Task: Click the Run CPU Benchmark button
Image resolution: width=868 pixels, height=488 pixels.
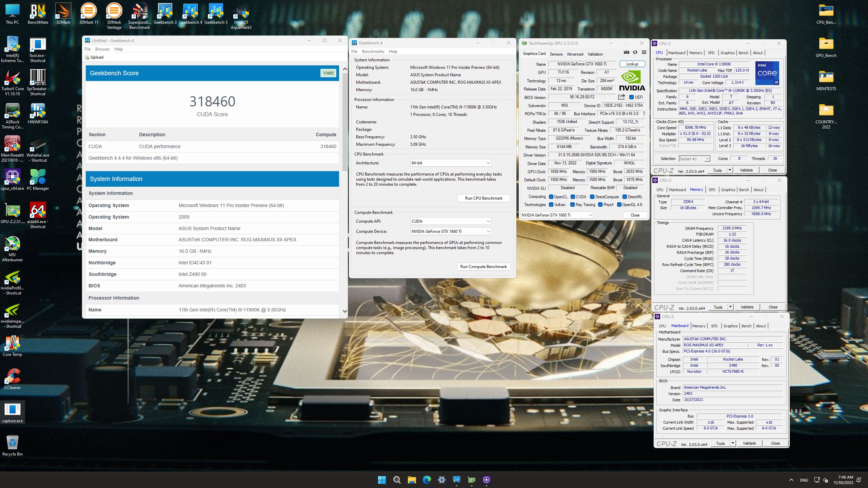Action: (484, 198)
